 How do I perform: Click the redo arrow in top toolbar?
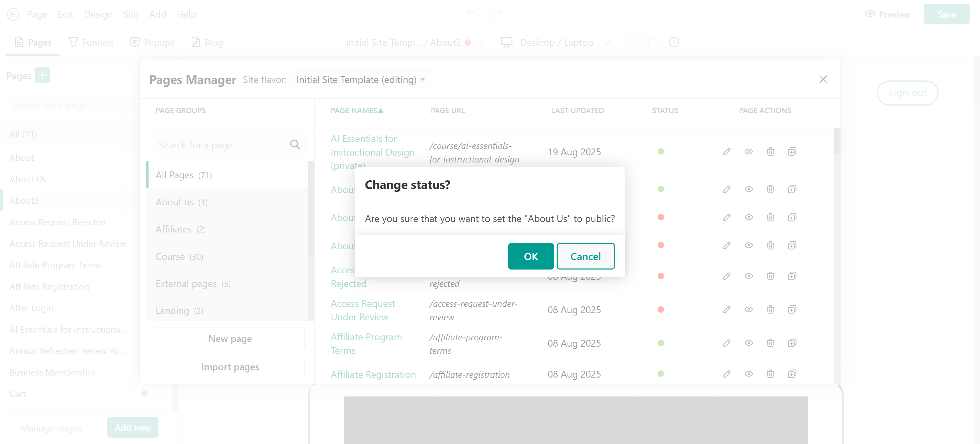(497, 14)
